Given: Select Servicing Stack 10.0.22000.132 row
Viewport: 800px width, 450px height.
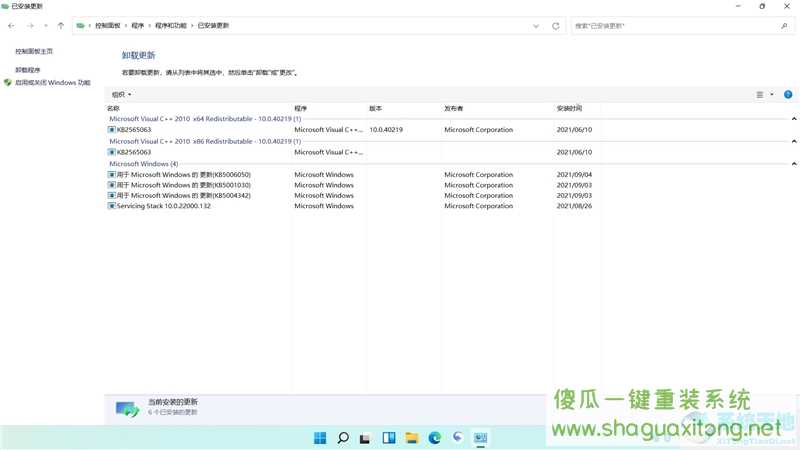Looking at the screenshot, I should (352, 206).
